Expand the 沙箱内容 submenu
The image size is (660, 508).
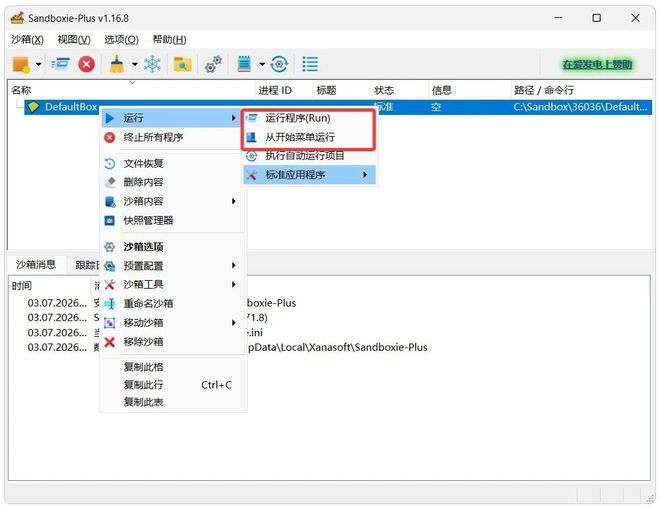[x=172, y=201]
